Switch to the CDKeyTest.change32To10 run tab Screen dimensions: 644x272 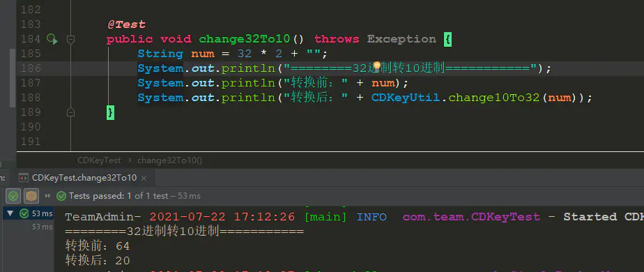(84, 178)
